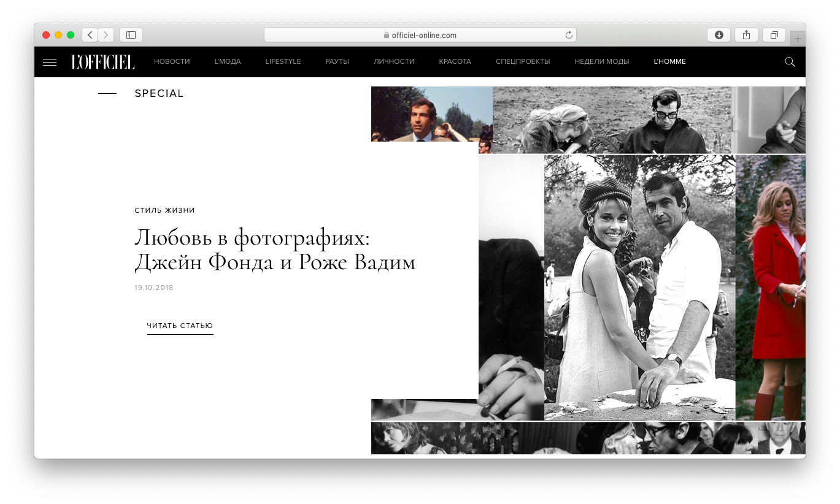Click the ЧИТАТЬ СТАТЬЮ link

coord(180,326)
